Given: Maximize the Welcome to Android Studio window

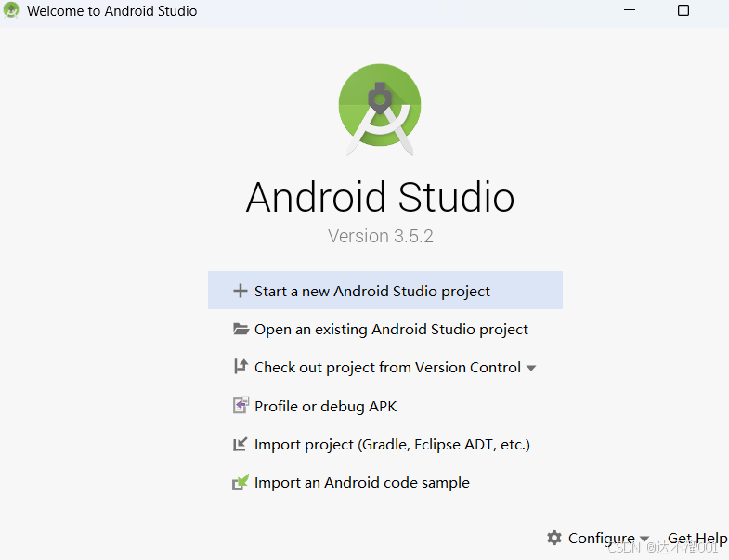Looking at the screenshot, I should coord(683,10).
